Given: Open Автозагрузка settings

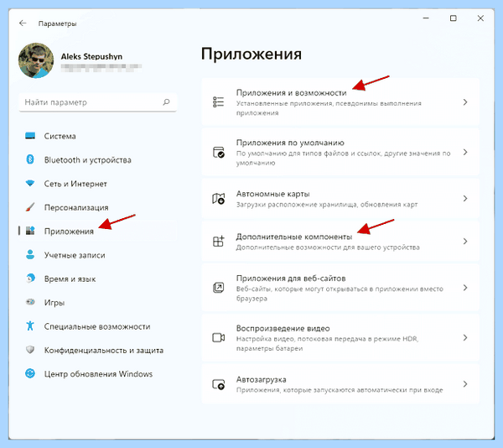Looking at the screenshot, I should (340, 384).
